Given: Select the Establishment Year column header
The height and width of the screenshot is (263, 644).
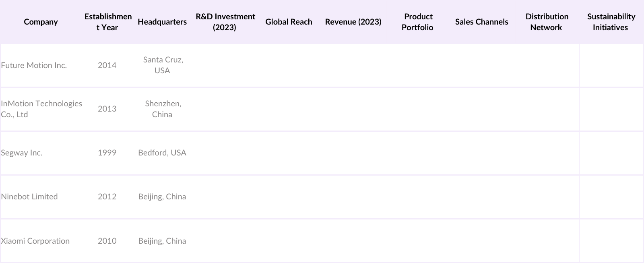Looking at the screenshot, I should pyautogui.click(x=107, y=22).
